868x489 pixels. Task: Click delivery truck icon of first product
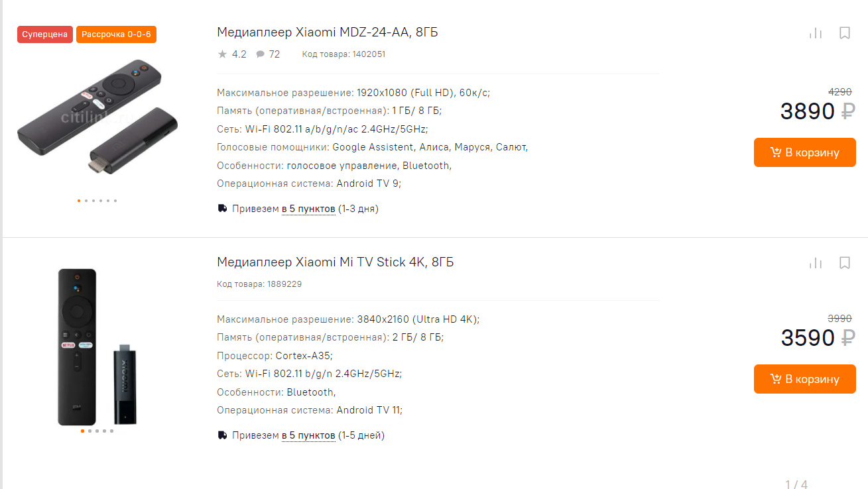click(x=222, y=209)
